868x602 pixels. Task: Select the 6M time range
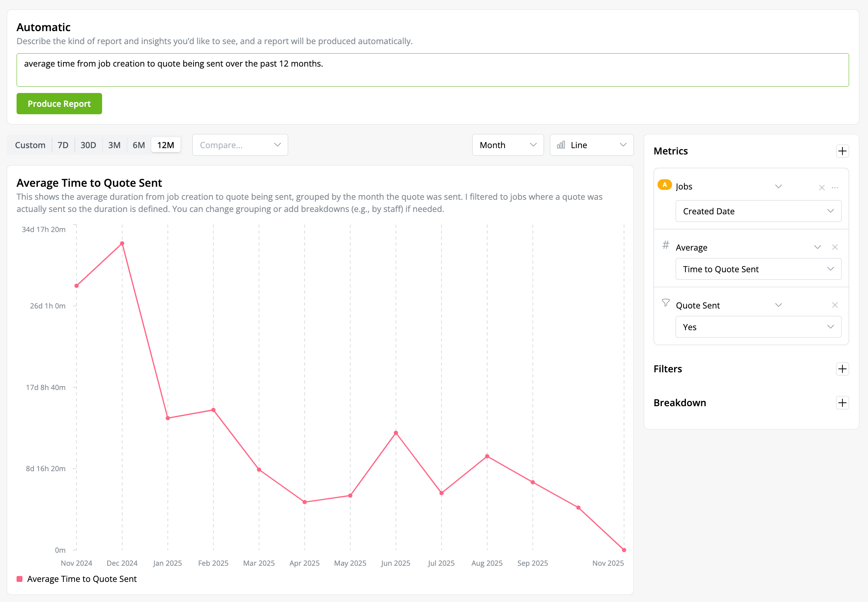(x=139, y=145)
